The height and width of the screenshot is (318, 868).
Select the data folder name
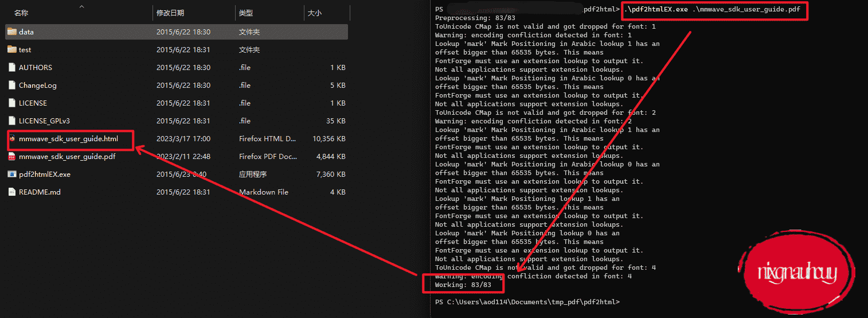point(26,32)
